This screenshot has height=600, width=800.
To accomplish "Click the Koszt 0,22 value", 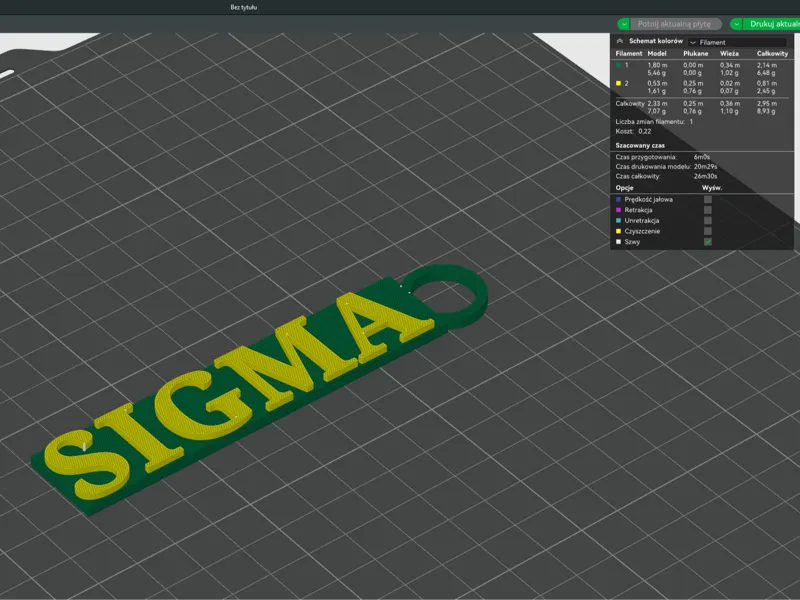I will tap(644, 131).
